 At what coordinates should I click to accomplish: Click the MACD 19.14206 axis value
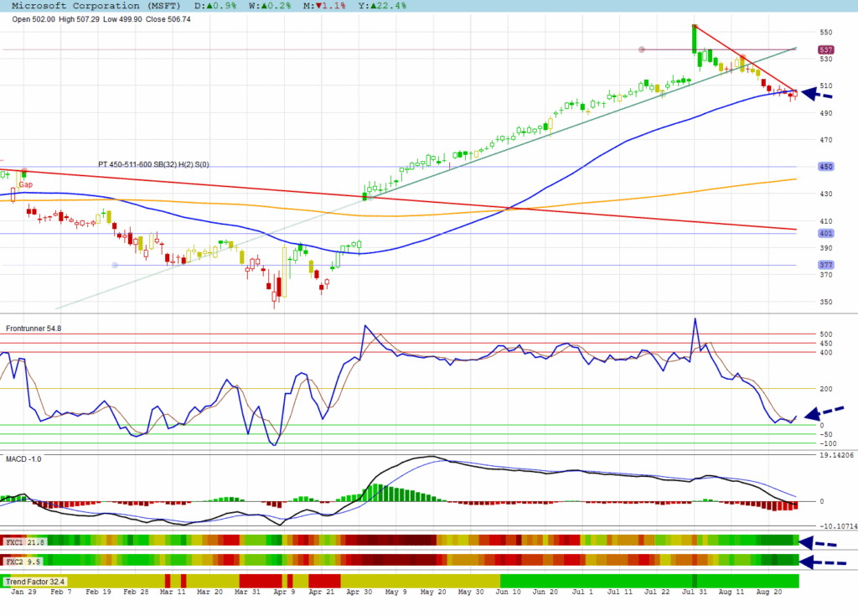pyautogui.click(x=837, y=455)
